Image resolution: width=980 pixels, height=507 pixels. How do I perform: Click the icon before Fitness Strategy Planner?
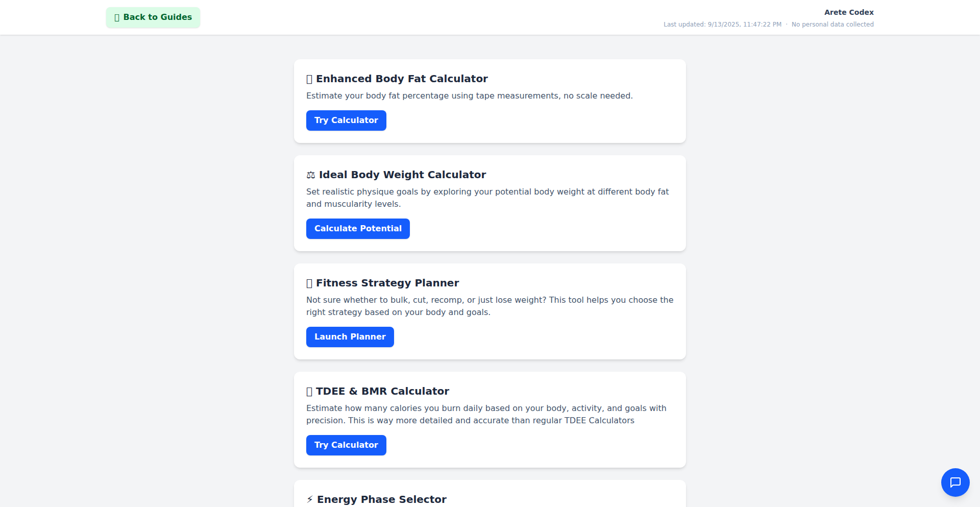[309, 283]
